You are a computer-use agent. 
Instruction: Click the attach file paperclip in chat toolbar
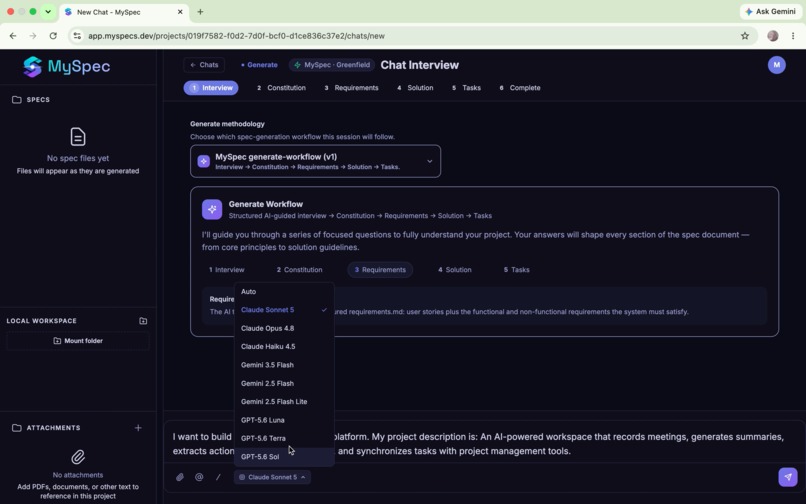tap(179, 477)
